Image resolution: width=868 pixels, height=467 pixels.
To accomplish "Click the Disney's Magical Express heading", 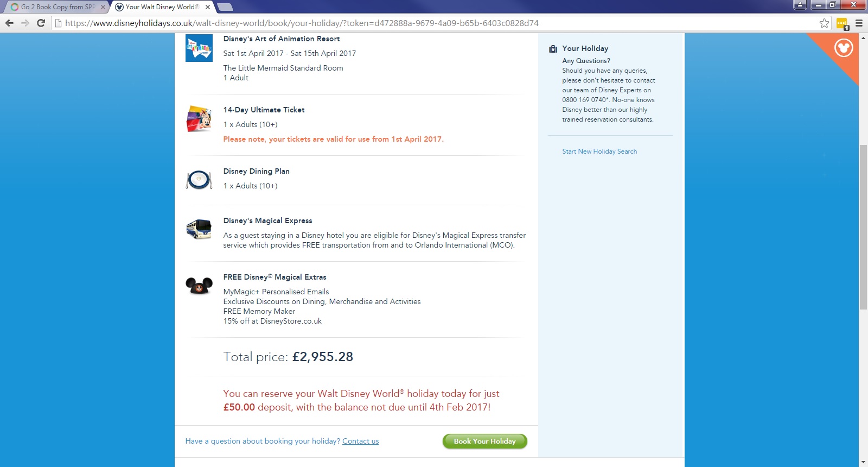I will point(268,220).
